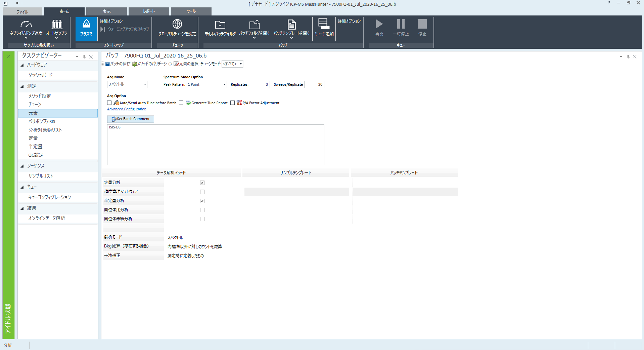Open the Nebulizer pump speed control

26,29
